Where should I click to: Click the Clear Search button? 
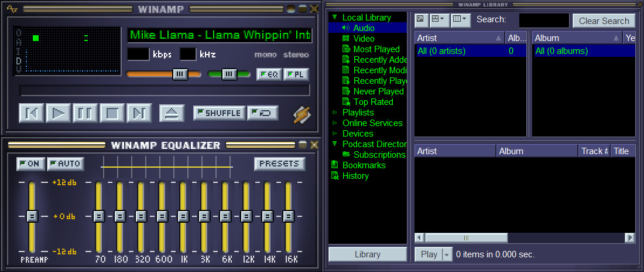click(604, 21)
